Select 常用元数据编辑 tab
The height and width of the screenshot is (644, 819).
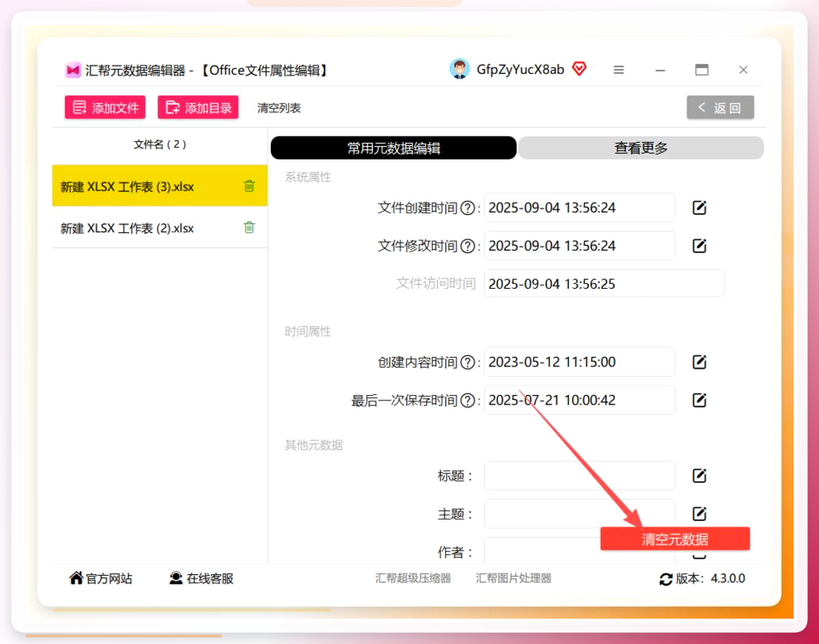(394, 148)
